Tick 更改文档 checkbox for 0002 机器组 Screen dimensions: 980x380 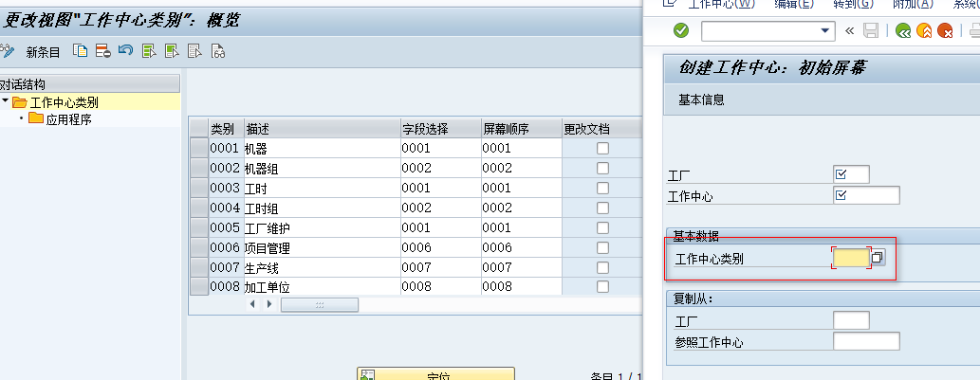point(602,168)
